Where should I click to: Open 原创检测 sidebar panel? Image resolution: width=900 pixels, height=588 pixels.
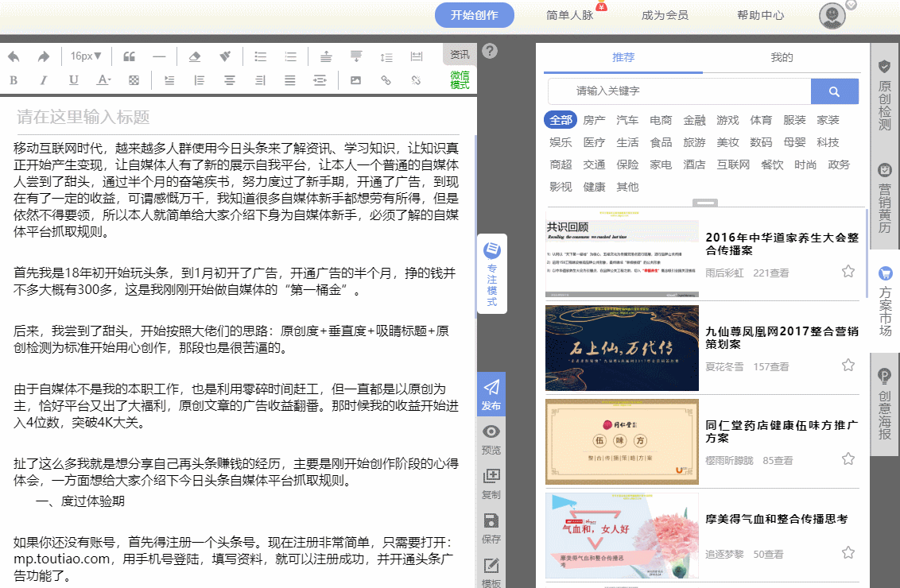(x=885, y=94)
